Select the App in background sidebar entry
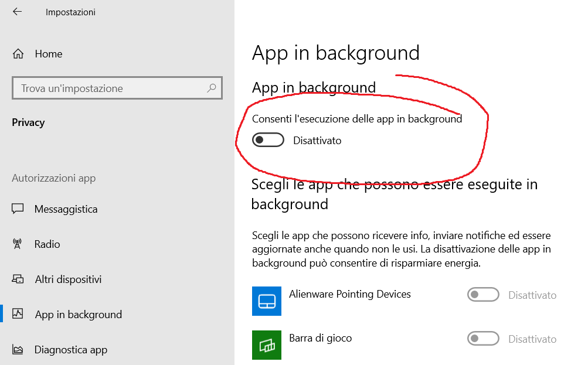 (79, 315)
